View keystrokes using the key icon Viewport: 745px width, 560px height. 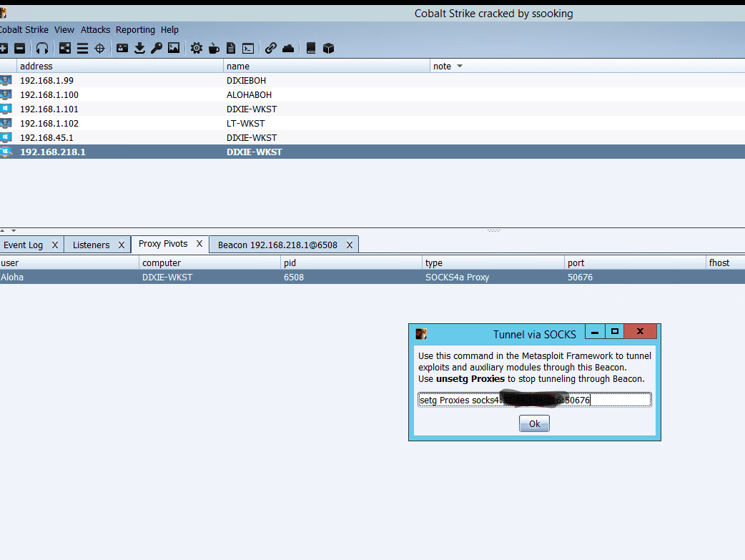157,48
